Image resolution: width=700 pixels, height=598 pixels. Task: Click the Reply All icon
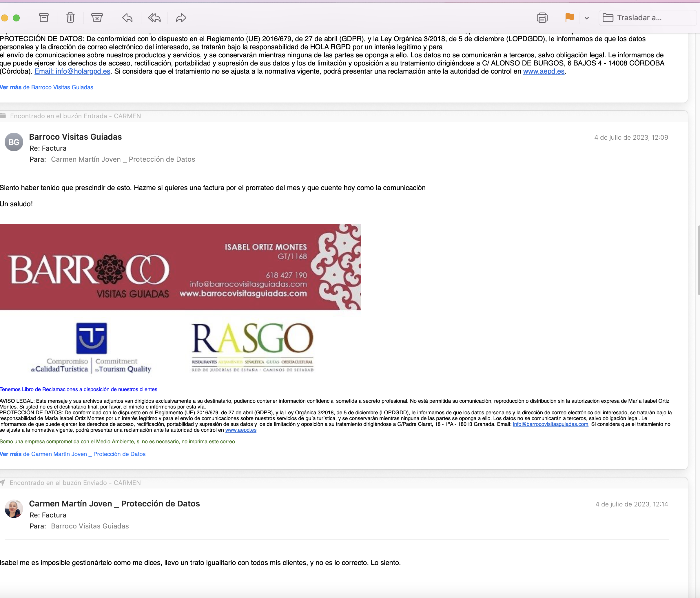pos(154,18)
